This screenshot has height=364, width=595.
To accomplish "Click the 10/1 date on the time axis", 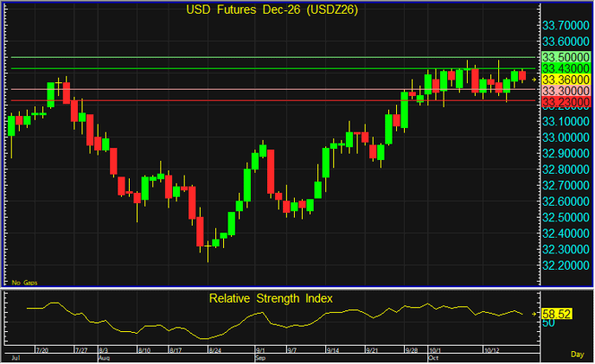I will pyautogui.click(x=435, y=350).
